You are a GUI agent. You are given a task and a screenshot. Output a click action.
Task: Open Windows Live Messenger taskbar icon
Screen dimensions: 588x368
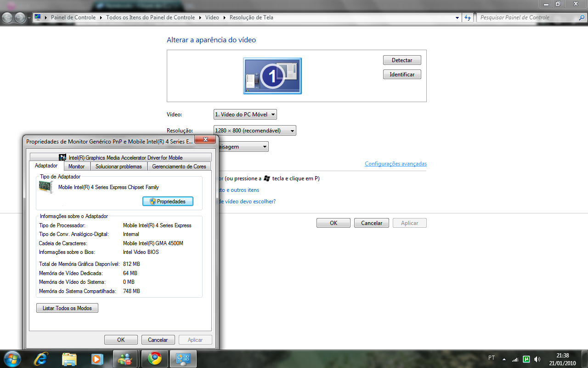[125, 359]
